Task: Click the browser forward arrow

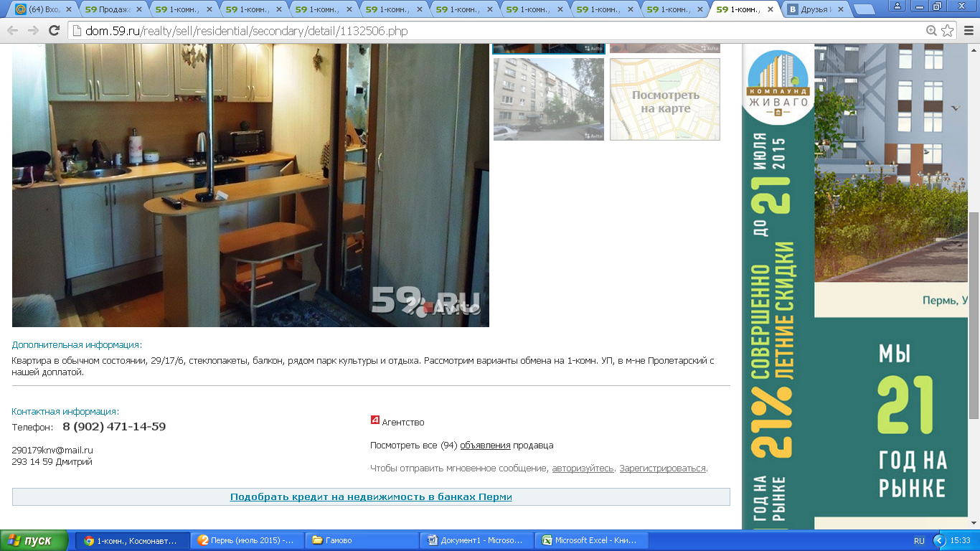Action: click(x=33, y=31)
